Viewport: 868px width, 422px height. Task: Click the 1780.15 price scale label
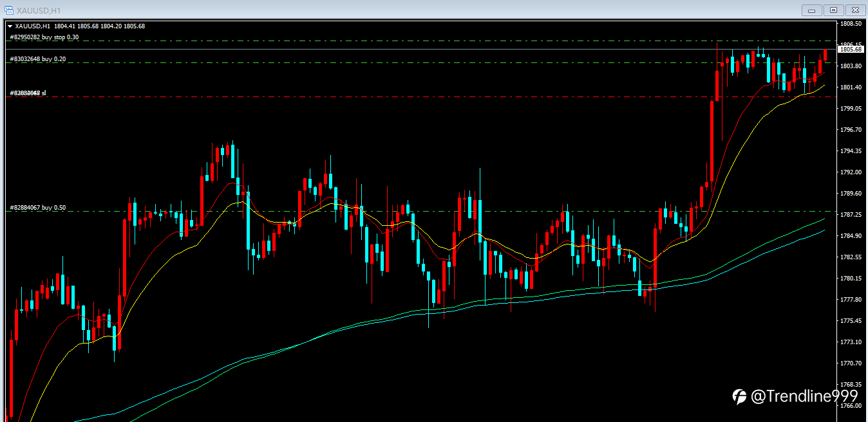[x=851, y=279]
